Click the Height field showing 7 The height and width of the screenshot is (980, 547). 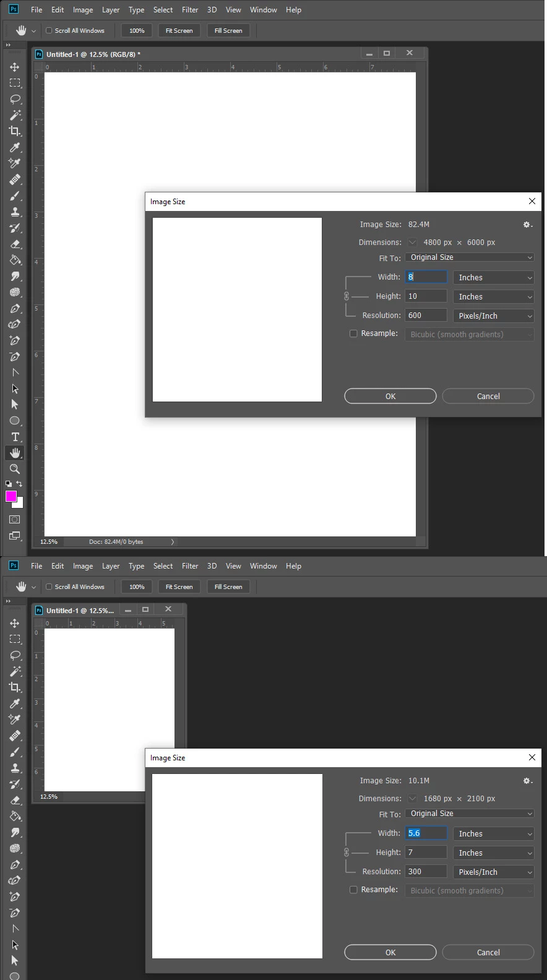(426, 853)
